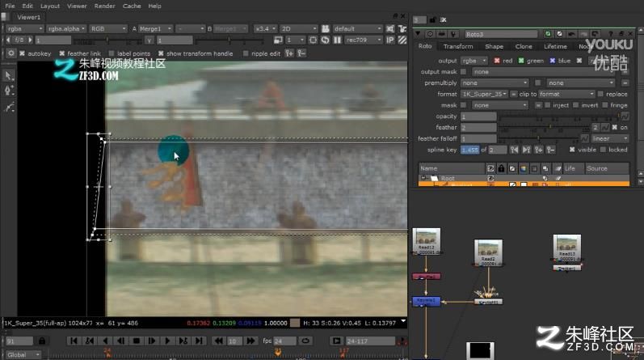Screen dimensions: 644x360
Task: Go to the first frame
Action: tap(74, 341)
